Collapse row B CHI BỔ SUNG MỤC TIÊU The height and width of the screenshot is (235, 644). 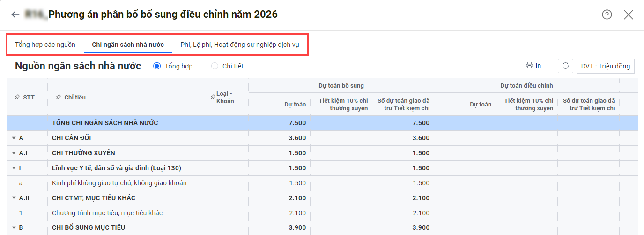[13, 228]
